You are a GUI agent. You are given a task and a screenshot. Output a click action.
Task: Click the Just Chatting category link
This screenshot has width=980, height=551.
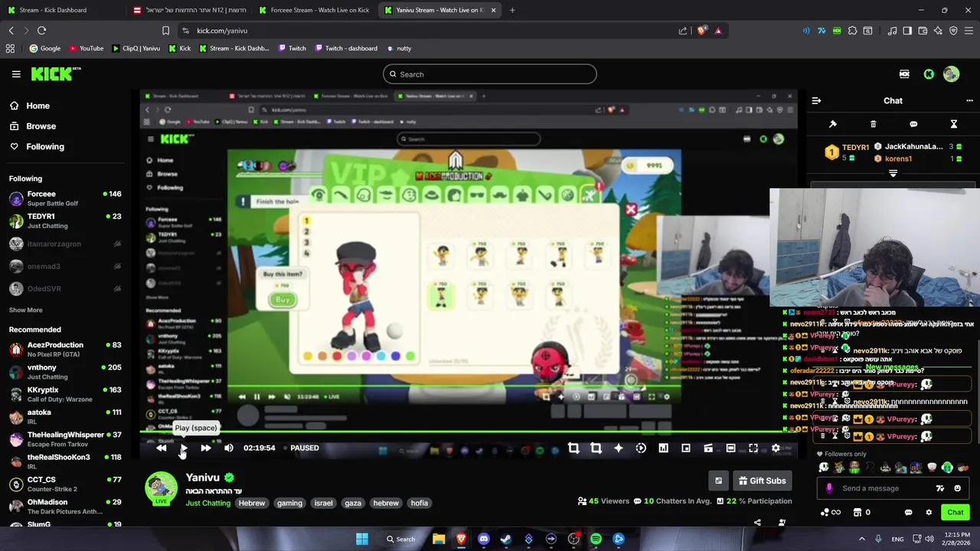(x=207, y=504)
